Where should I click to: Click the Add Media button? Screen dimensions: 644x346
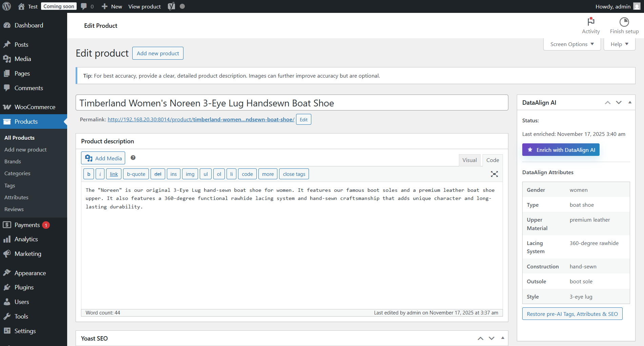pyautogui.click(x=103, y=158)
